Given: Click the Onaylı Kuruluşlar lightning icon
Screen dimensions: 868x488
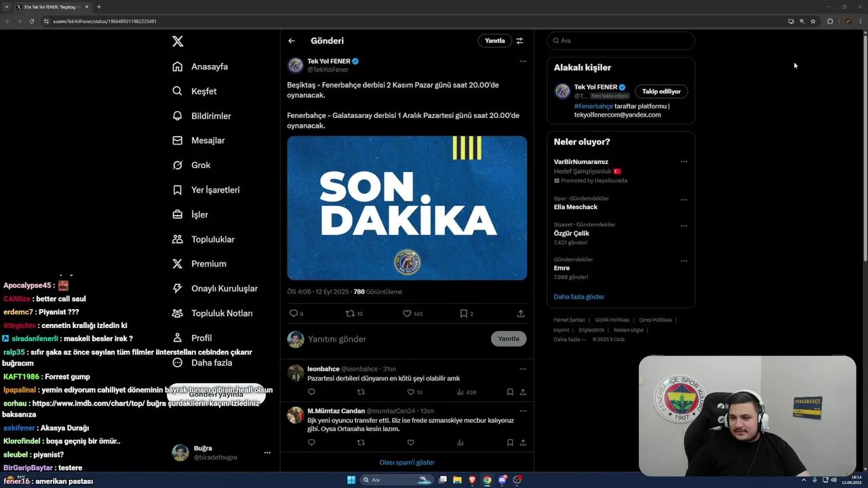Looking at the screenshot, I should 178,288.
